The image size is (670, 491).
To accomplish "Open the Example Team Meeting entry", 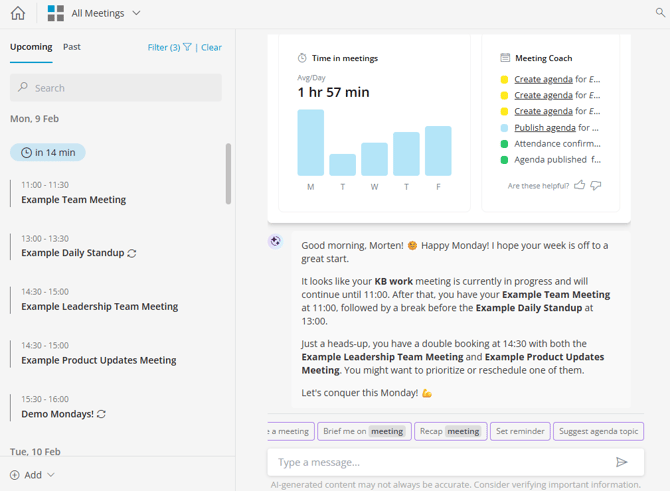I will click(73, 199).
